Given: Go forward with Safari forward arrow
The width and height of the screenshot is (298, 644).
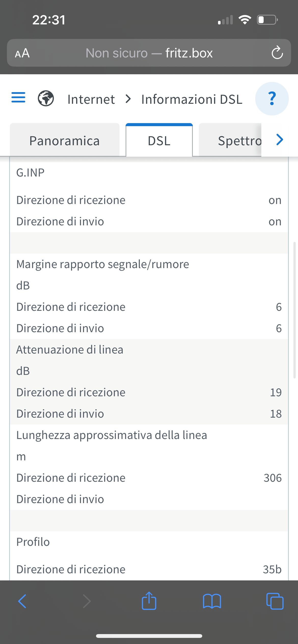Looking at the screenshot, I should point(87,601).
